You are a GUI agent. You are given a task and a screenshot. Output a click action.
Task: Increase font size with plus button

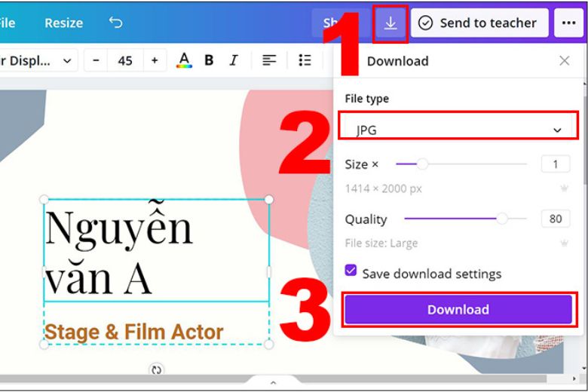155,60
